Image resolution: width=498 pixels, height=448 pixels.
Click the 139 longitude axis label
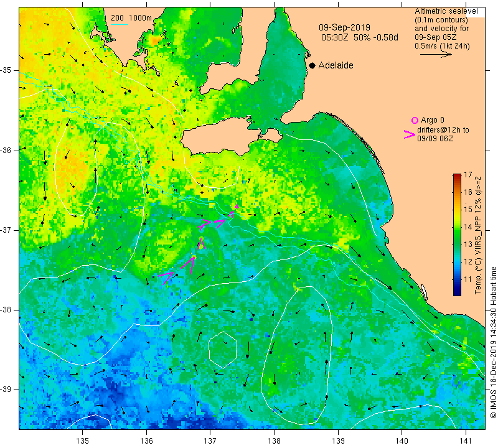[x=338, y=441]
